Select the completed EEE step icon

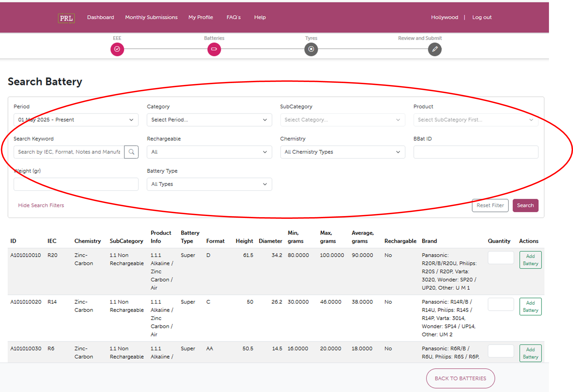point(117,49)
